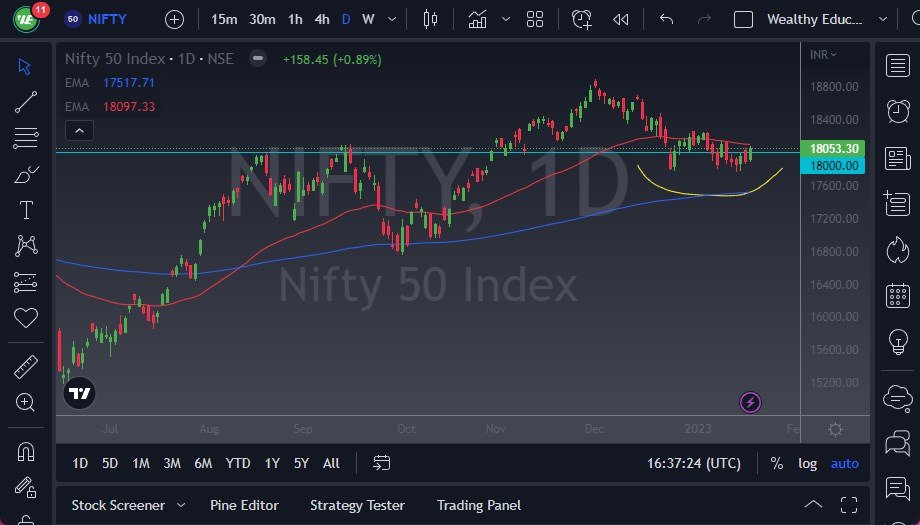920x525 pixels.
Task: Toggle percent scale
Action: point(777,463)
